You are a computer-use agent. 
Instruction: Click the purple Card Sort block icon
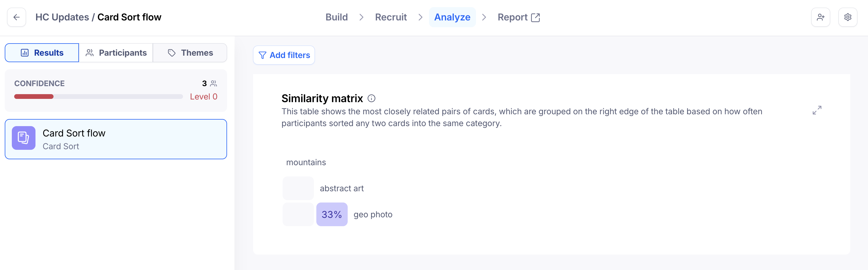(24, 138)
